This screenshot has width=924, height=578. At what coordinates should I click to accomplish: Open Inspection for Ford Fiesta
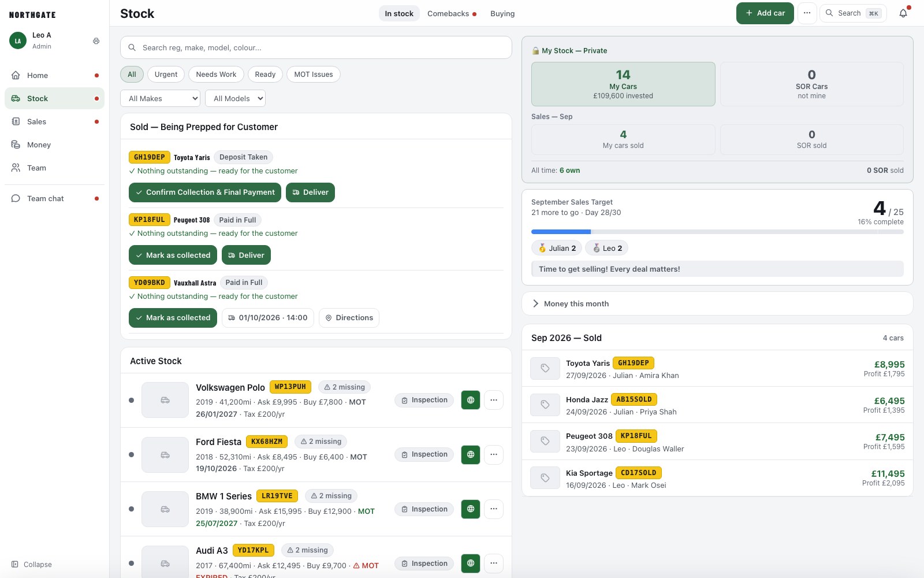pyautogui.click(x=424, y=454)
